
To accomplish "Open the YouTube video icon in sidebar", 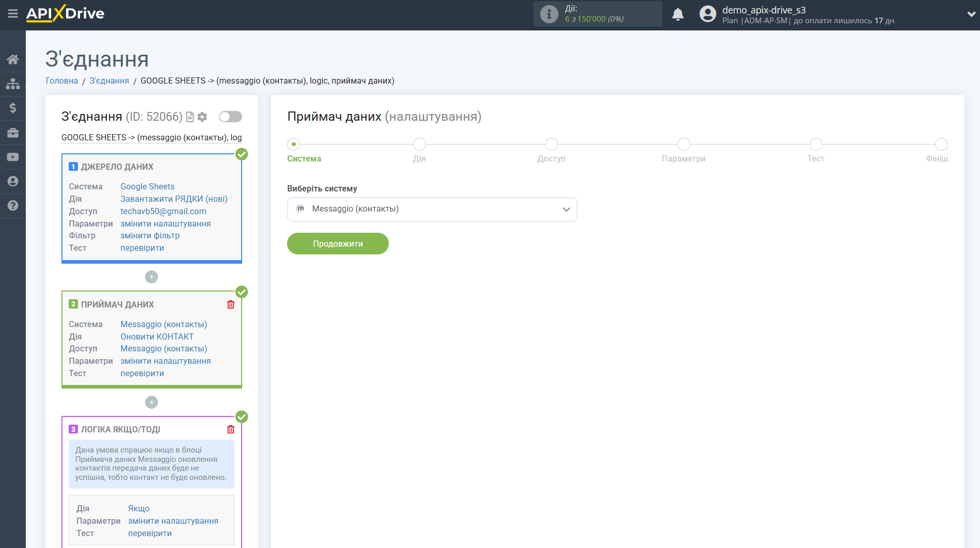I will click(x=13, y=157).
